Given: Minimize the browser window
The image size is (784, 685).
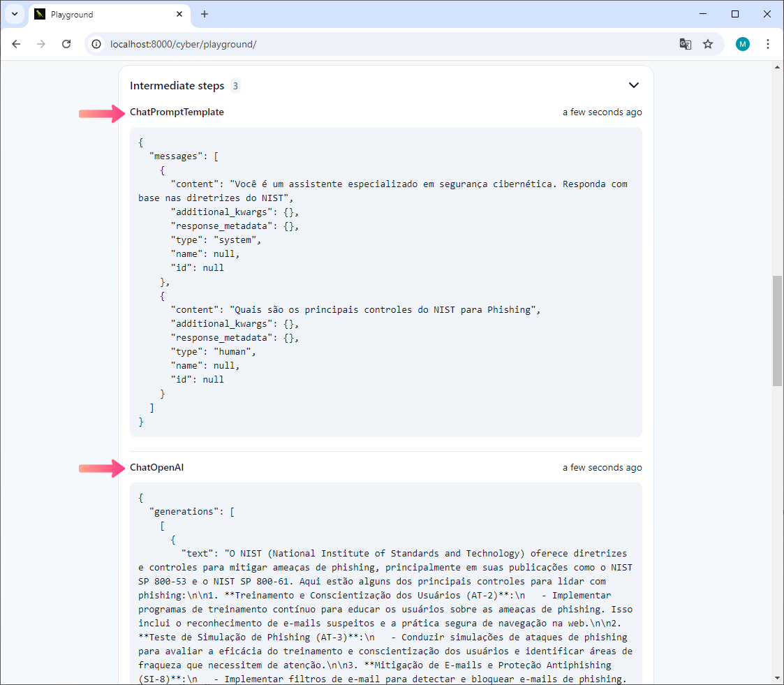Looking at the screenshot, I should pyautogui.click(x=703, y=14).
